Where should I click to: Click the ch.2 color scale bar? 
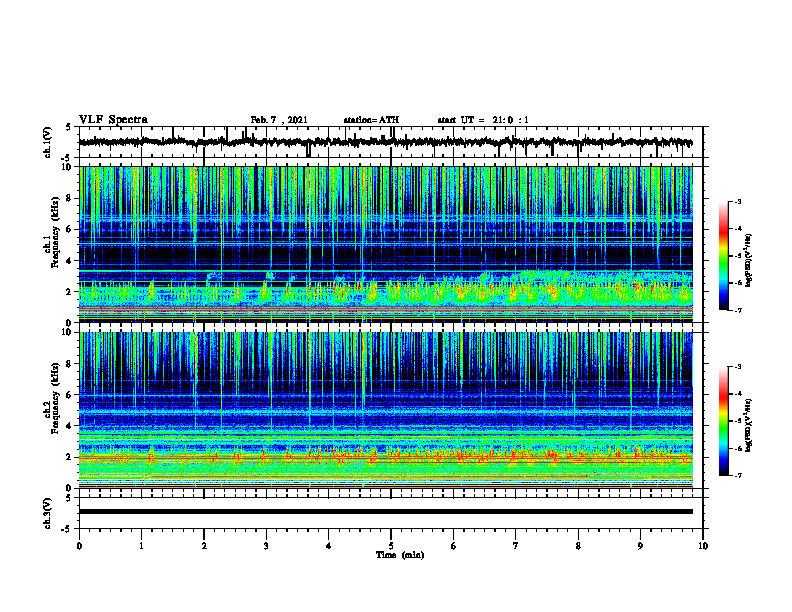tap(724, 421)
